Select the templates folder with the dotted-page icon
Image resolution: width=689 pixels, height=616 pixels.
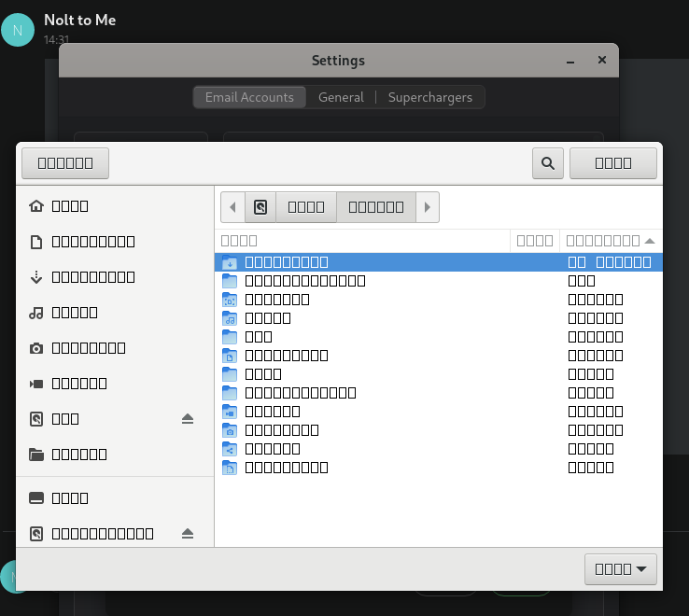click(438, 468)
